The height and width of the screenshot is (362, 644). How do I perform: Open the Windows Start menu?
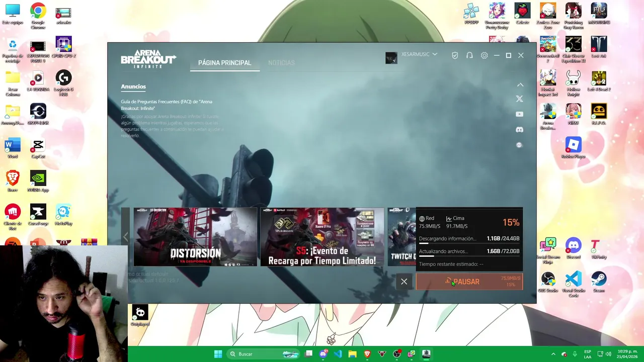pos(218,354)
